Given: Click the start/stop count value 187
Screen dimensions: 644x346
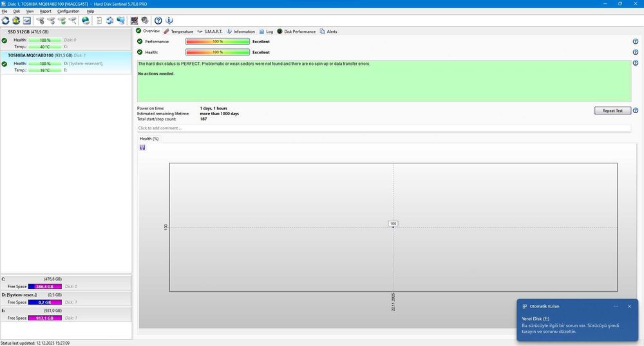Looking at the screenshot, I should pyautogui.click(x=204, y=119).
